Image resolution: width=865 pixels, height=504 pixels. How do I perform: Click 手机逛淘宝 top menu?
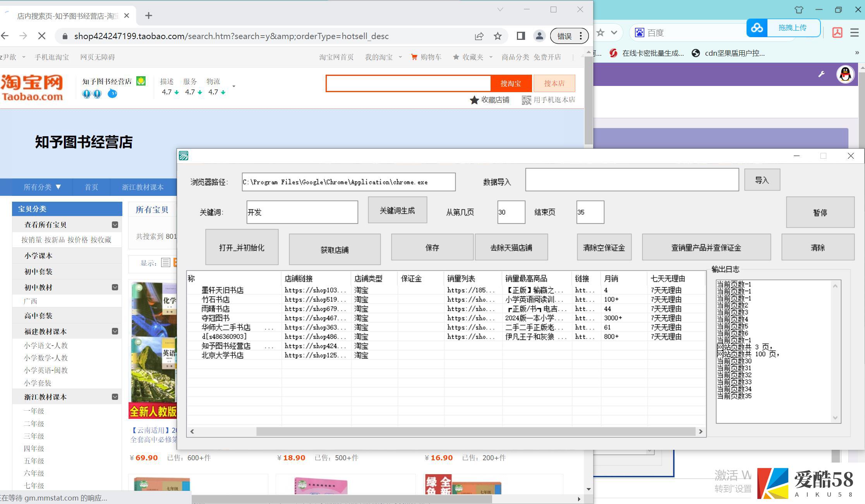click(x=51, y=57)
